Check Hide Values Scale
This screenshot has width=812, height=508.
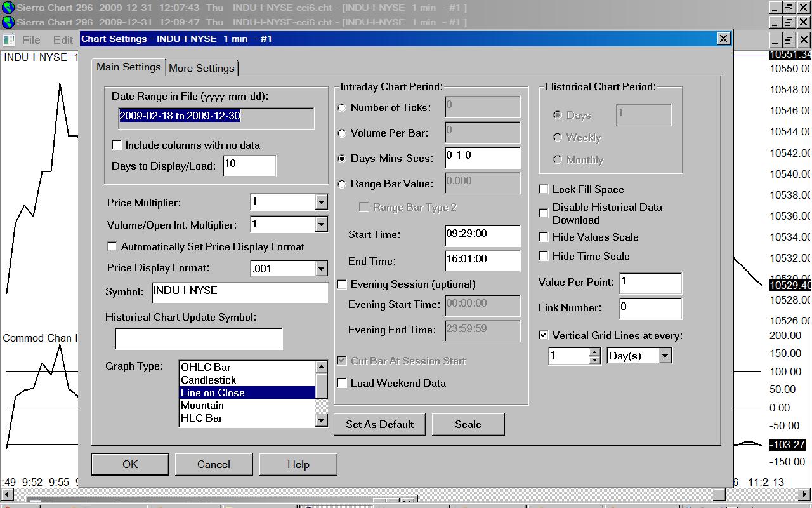tap(544, 237)
